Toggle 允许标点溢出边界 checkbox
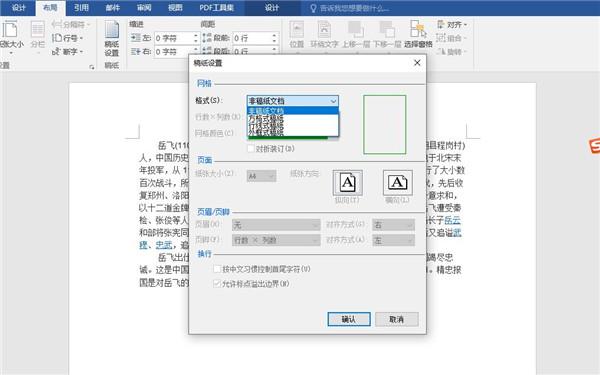The image size is (600, 375). 217,284
